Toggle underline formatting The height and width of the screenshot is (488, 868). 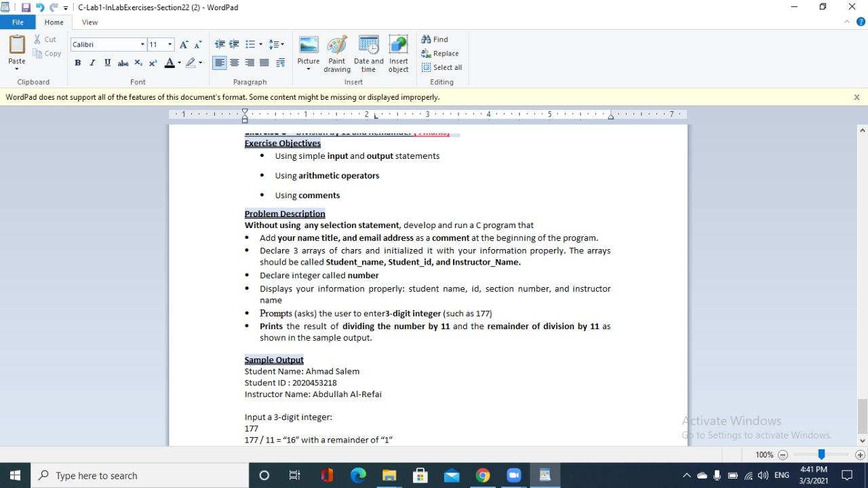[x=107, y=62]
